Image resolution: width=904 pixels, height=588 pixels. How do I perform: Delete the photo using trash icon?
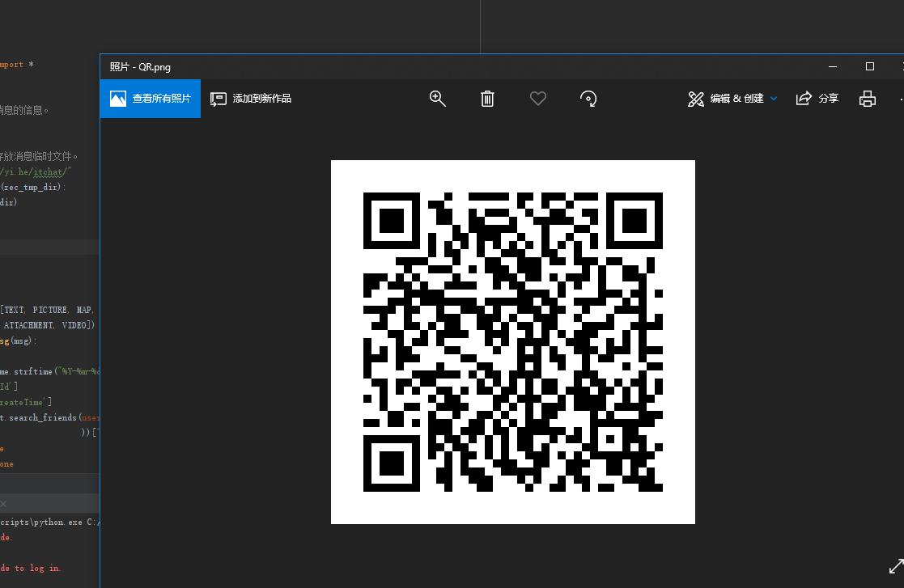(487, 99)
